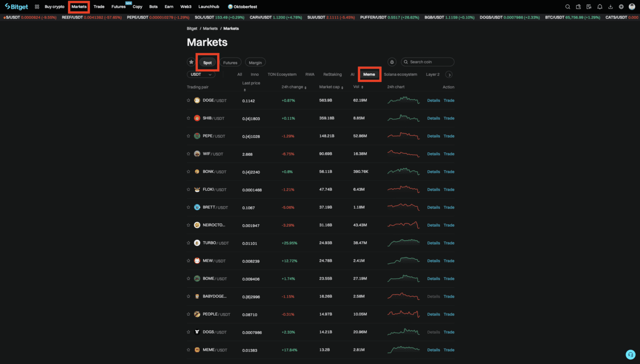Favorite the SHIB/USDT pair star
Viewport: 640px width, 364px height.
coord(189,118)
